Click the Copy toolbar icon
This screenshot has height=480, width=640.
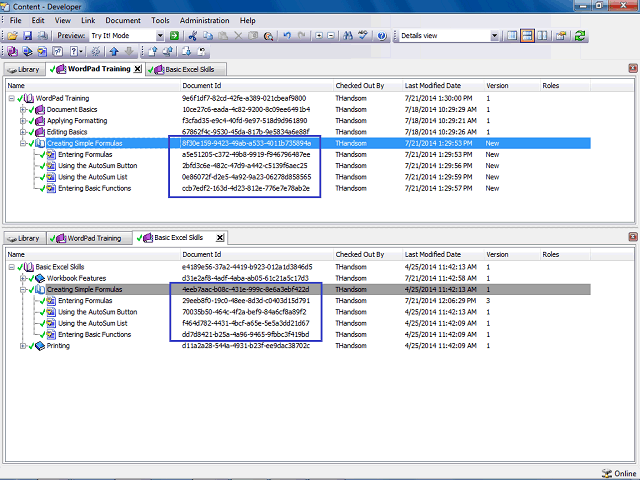click(x=208, y=36)
